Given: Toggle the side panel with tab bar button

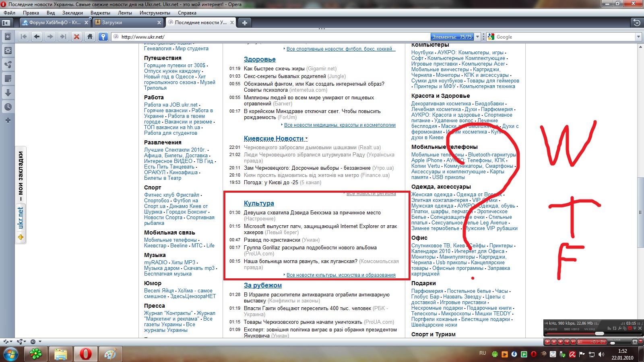Looking at the screenshot, I should pyautogui.click(x=6, y=23).
